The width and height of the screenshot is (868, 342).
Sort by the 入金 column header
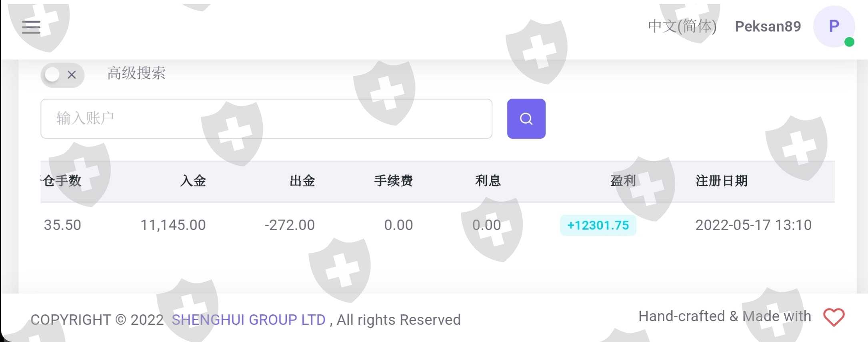[x=193, y=181]
